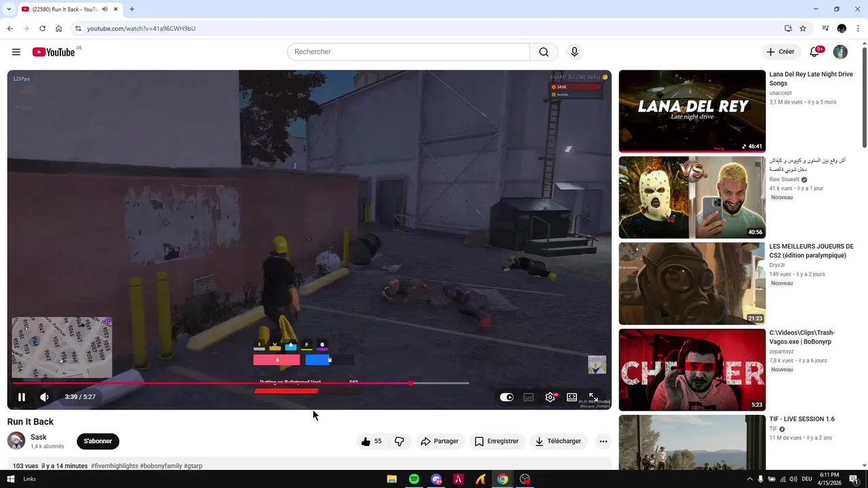The width and height of the screenshot is (868, 488).
Task: Start voice search with the microphone
Action: tap(574, 52)
